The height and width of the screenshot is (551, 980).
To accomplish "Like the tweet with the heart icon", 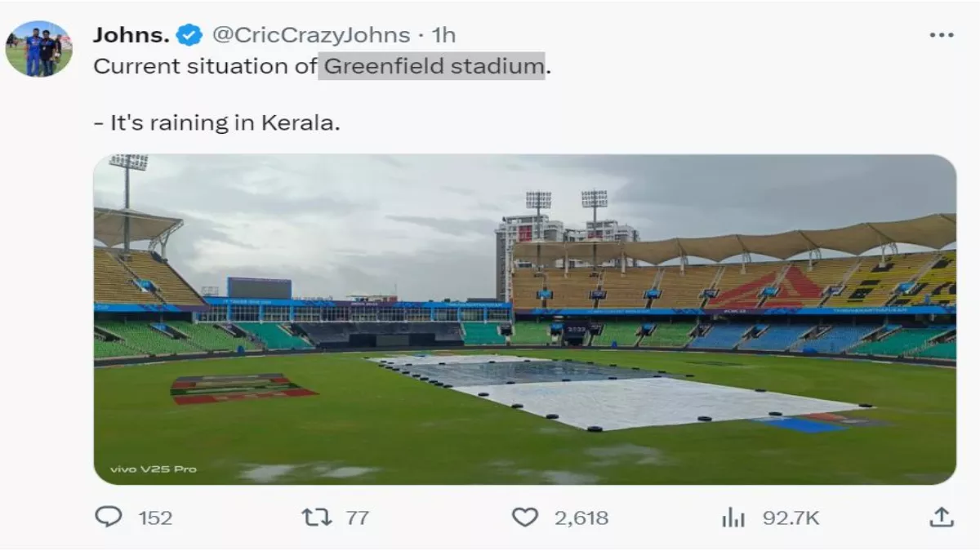I will [x=525, y=517].
